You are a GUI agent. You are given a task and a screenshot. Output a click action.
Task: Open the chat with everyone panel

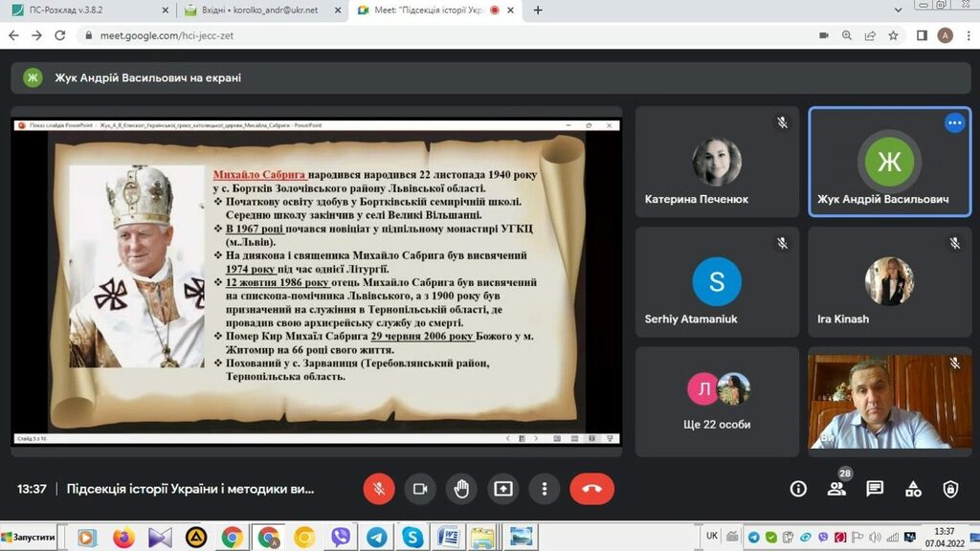875,489
